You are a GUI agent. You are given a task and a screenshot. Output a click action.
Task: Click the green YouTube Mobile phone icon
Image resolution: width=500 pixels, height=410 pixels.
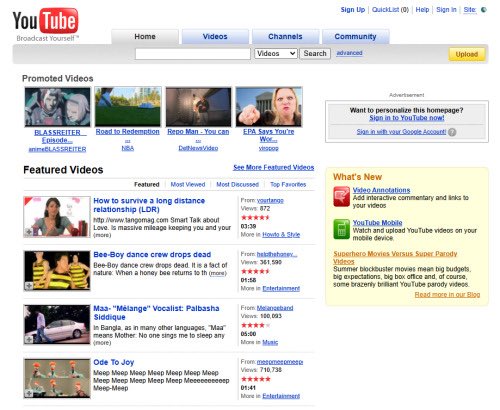341,229
